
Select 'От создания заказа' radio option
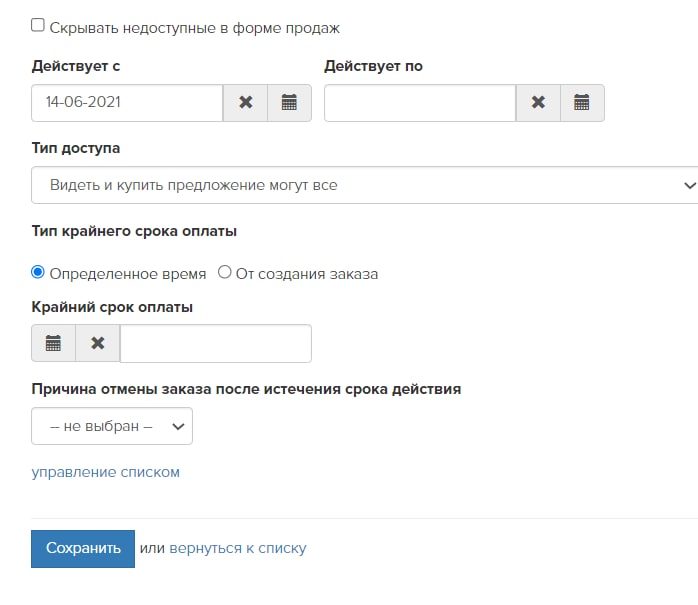(224, 272)
